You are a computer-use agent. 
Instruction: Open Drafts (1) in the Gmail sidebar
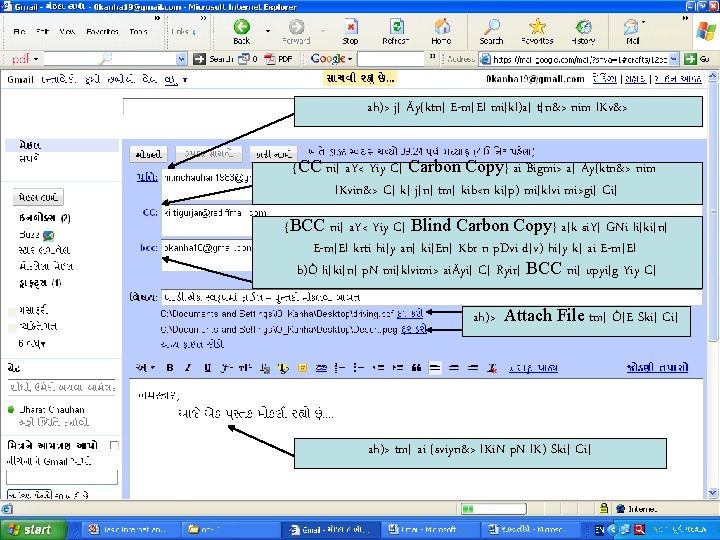tap(40, 283)
